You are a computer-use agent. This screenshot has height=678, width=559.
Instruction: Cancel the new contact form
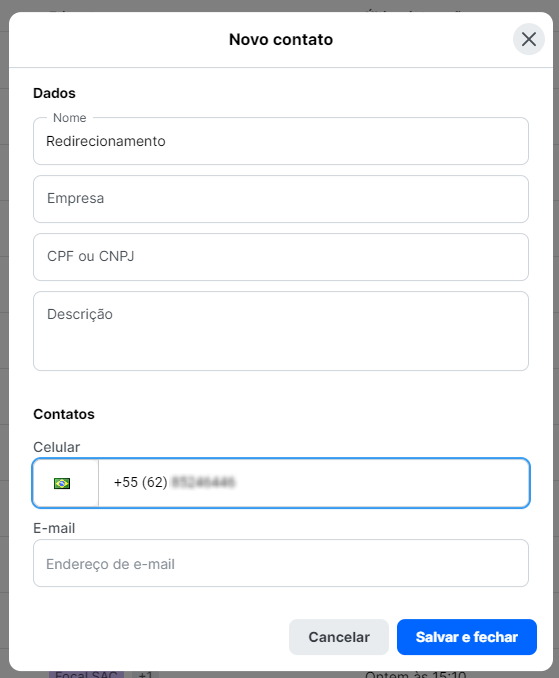(339, 637)
